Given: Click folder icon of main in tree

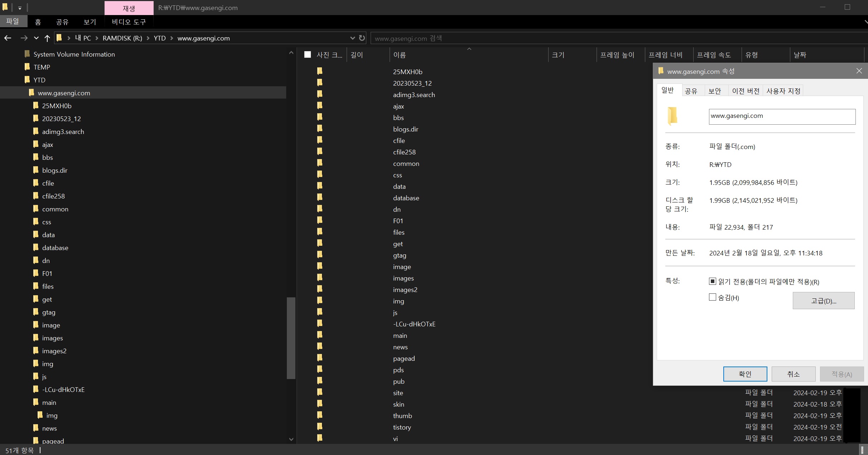Looking at the screenshot, I should [x=36, y=402].
